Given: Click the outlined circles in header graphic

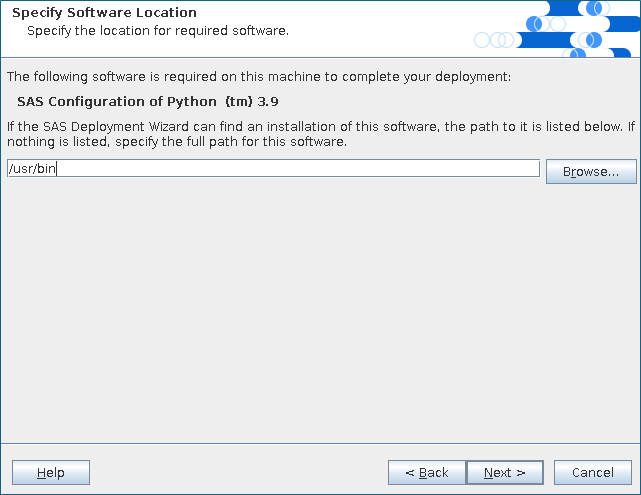Looking at the screenshot, I should tap(495, 40).
